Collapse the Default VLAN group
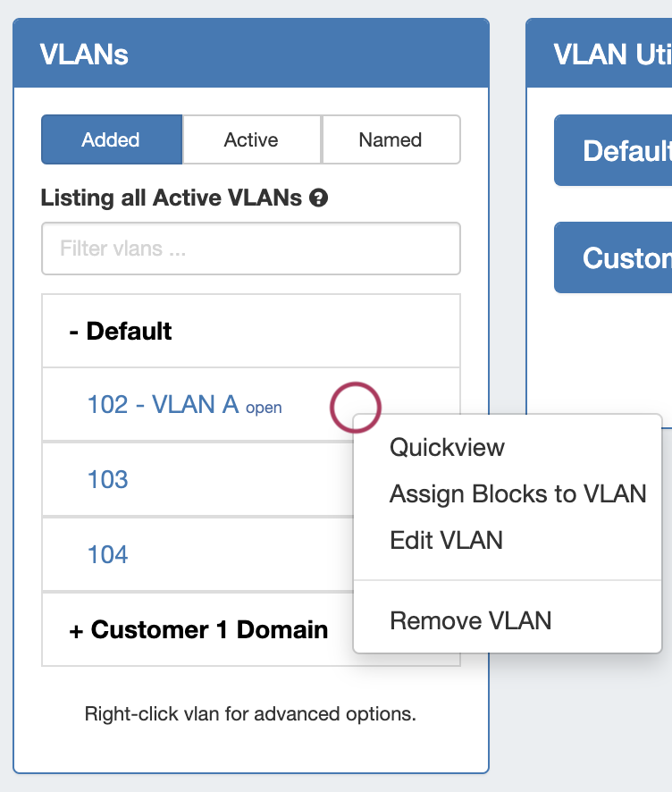The height and width of the screenshot is (792, 672). [x=121, y=332]
